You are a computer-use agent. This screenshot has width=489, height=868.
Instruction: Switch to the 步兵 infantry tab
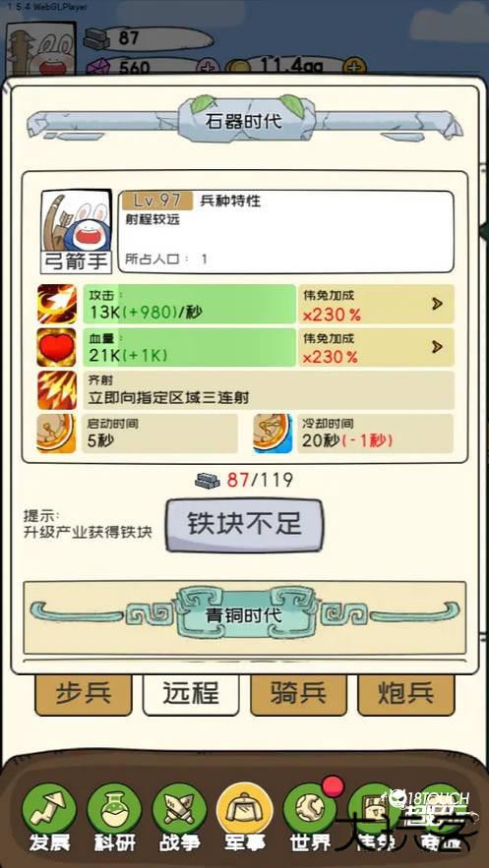(x=84, y=694)
